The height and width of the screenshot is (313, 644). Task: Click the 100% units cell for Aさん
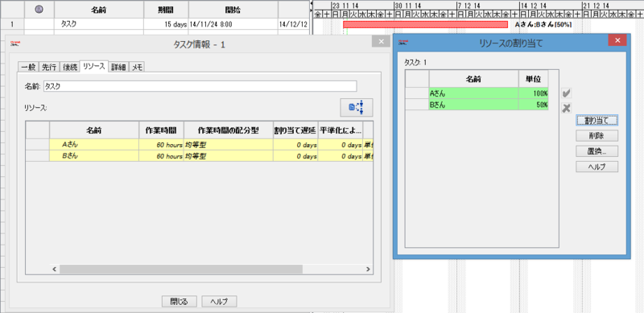[x=534, y=93]
